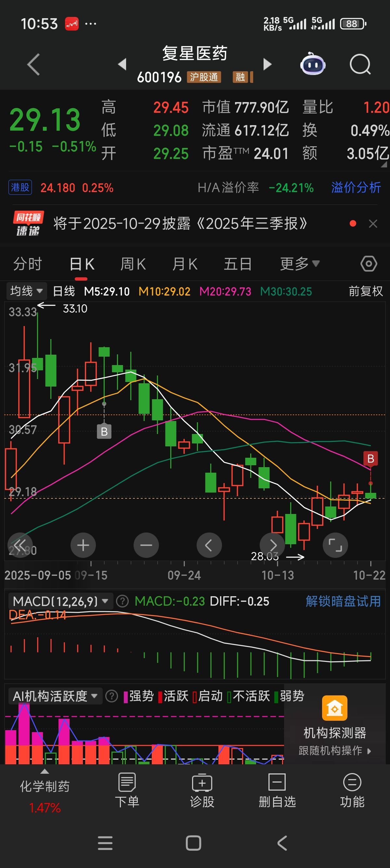Move chart left with chevron button

coord(209,545)
